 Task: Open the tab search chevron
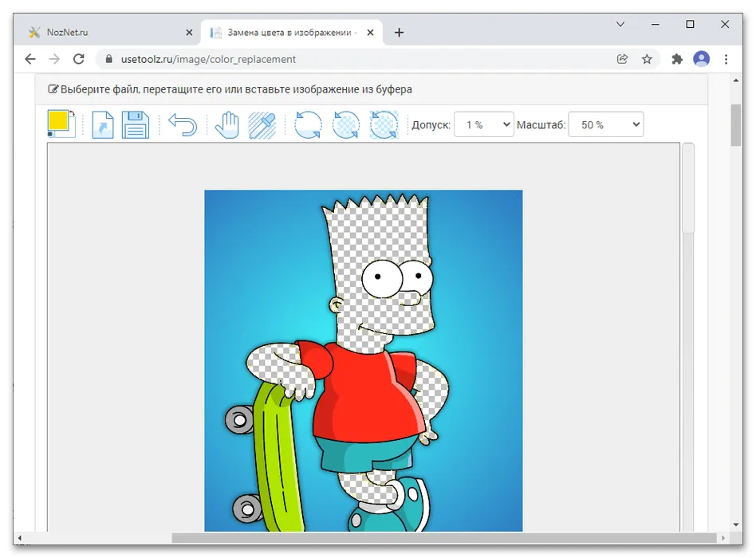click(620, 24)
